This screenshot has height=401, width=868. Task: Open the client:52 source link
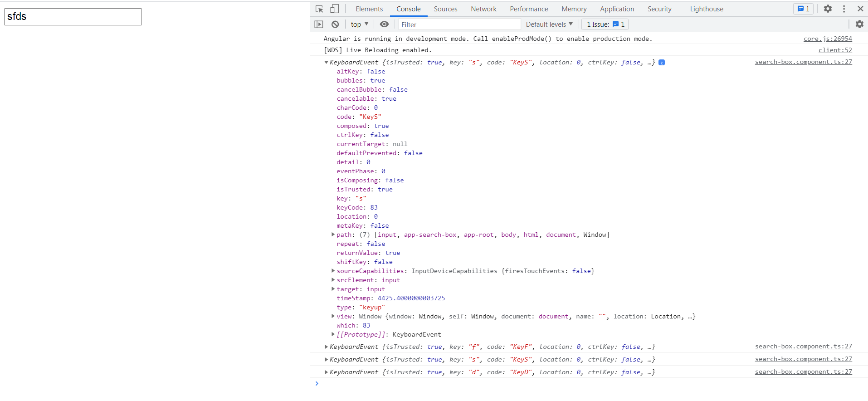click(x=835, y=50)
